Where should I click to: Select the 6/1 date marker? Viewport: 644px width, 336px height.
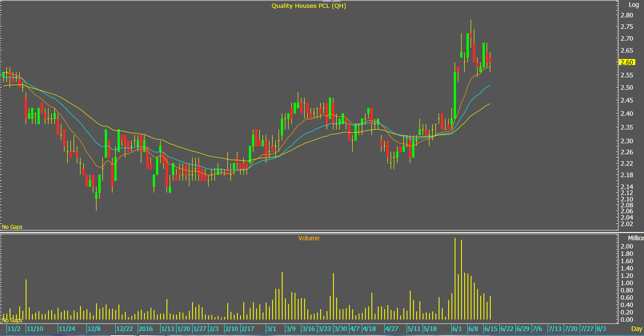click(456, 329)
